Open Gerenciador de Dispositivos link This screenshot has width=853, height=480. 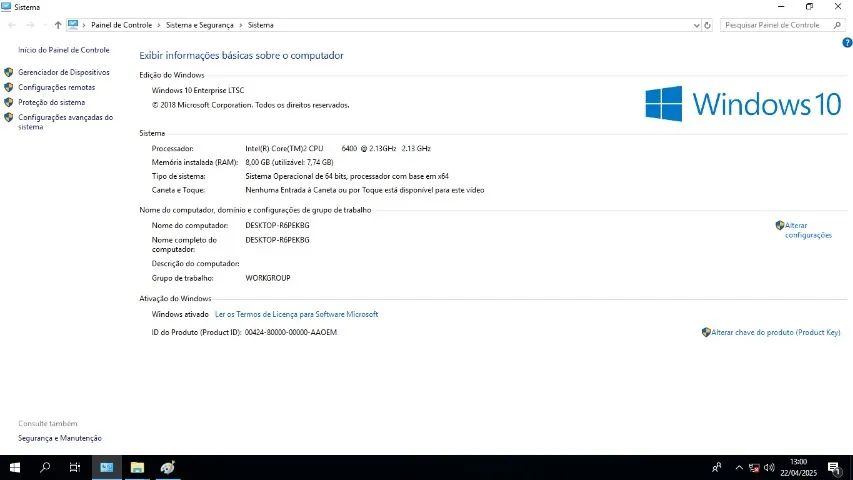click(64, 72)
